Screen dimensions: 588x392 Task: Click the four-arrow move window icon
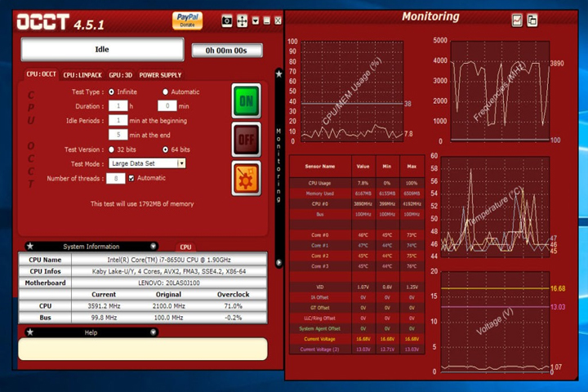click(x=243, y=21)
